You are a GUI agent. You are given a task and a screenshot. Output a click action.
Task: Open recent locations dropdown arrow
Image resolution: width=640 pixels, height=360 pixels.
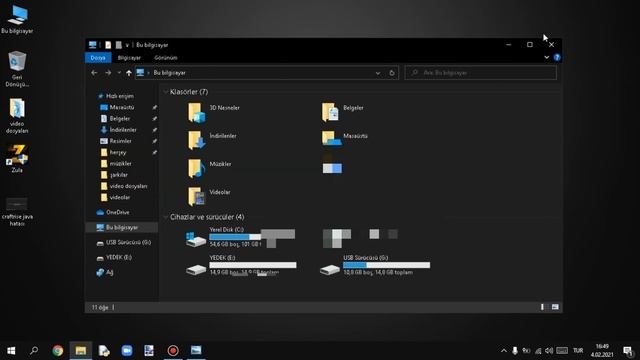[119, 73]
